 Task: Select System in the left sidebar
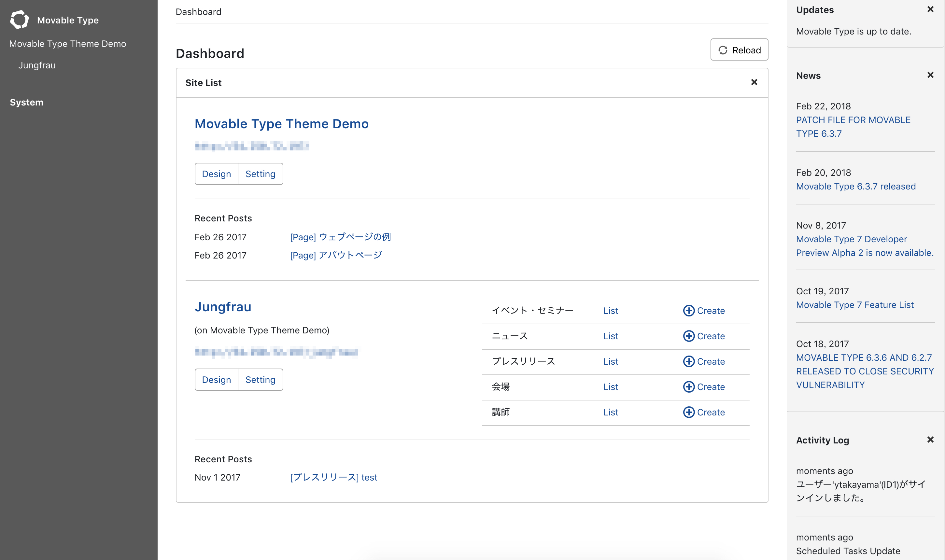[26, 102]
